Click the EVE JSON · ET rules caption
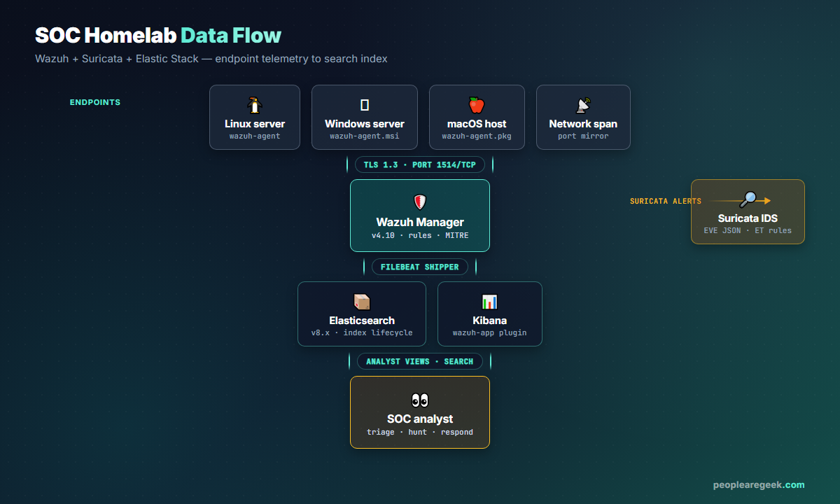Screen dimensions: 840x504 pos(748,230)
